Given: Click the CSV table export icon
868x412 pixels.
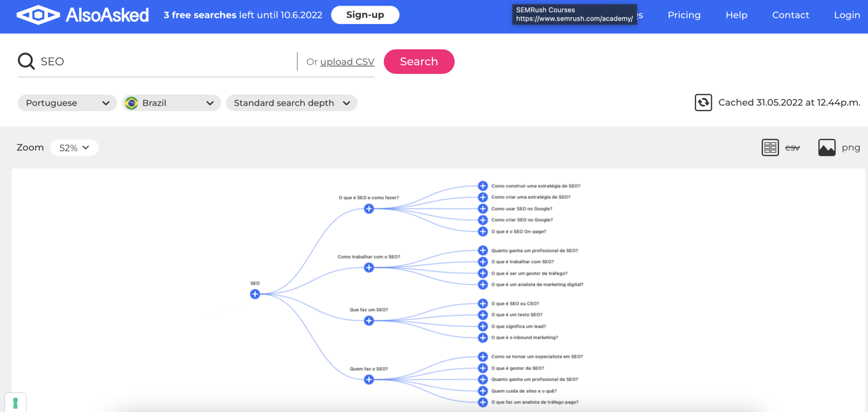Looking at the screenshot, I should (770, 148).
